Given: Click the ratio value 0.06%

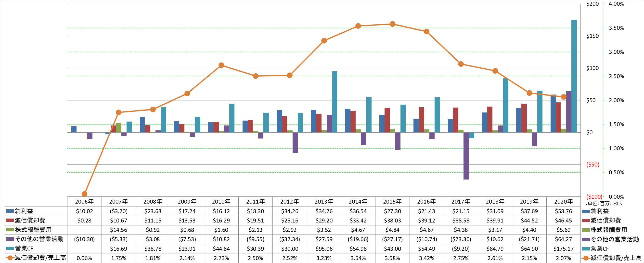Looking at the screenshot, I should [x=84, y=258].
